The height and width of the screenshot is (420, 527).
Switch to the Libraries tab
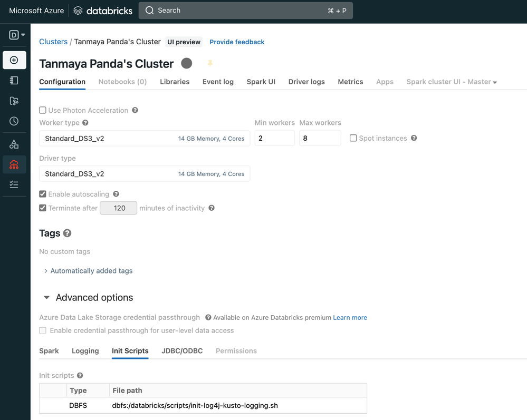tap(175, 82)
